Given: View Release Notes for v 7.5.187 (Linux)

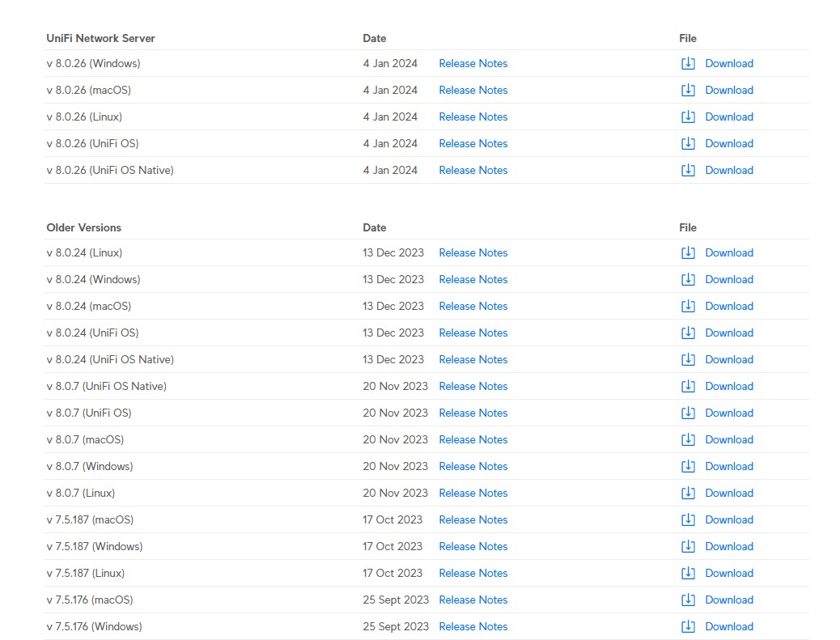Looking at the screenshot, I should point(473,574).
